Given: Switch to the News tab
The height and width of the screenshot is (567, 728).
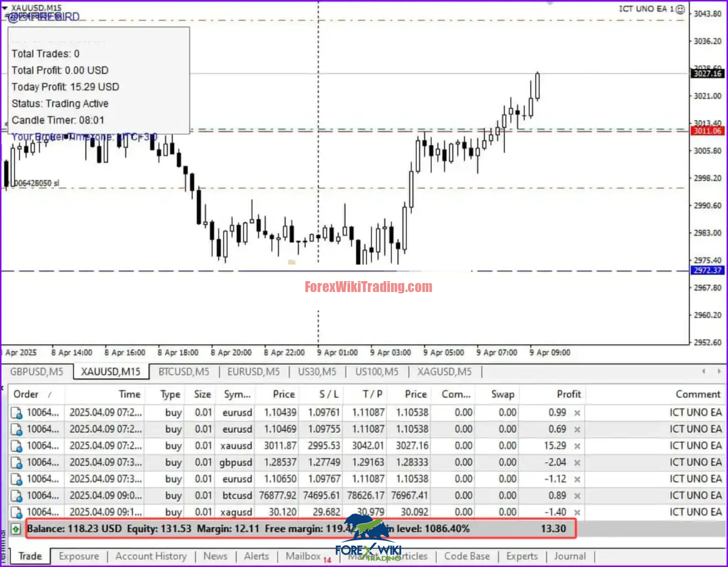Looking at the screenshot, I should point(215,556).
